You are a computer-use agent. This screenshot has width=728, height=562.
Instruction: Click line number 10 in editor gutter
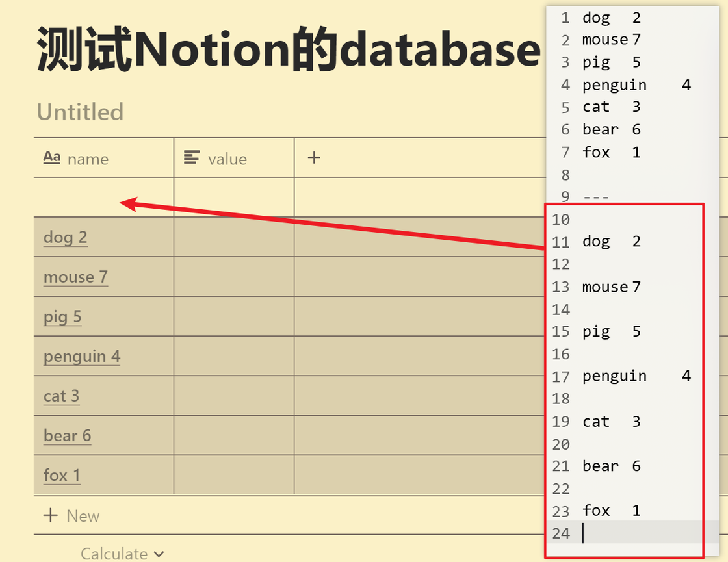pyautogui.click(x=561, y=220)
